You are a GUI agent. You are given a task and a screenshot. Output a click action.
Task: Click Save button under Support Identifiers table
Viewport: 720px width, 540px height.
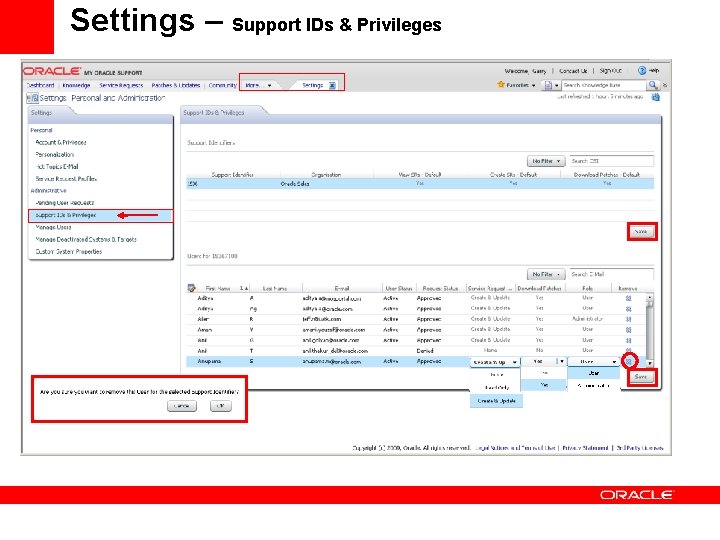tap(641, 231)
